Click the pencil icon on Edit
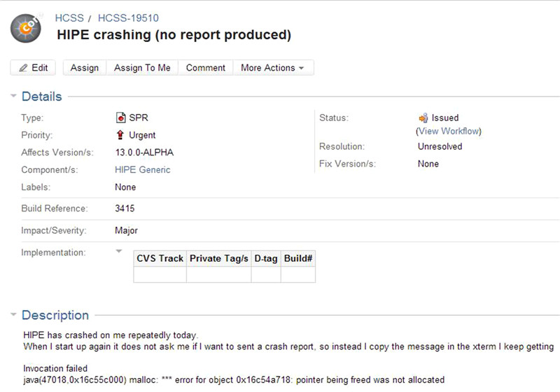Image resolution: width=560 pixels, height=392 pixels. 23,68
